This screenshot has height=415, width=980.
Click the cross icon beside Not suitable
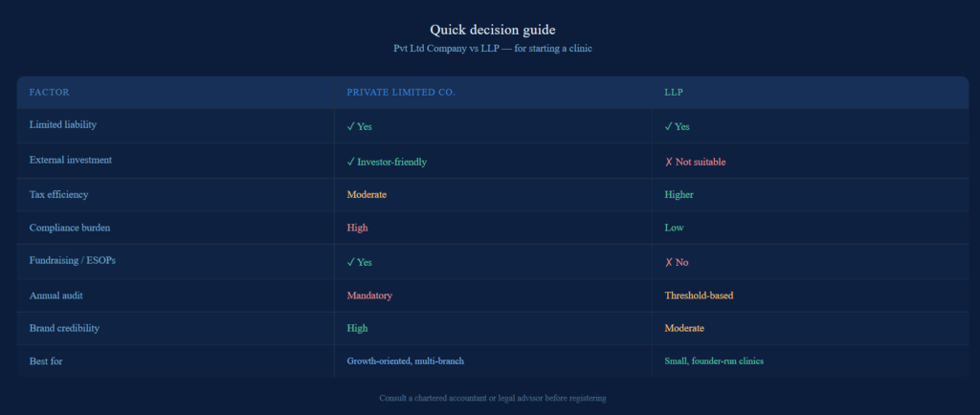(669, 162)
